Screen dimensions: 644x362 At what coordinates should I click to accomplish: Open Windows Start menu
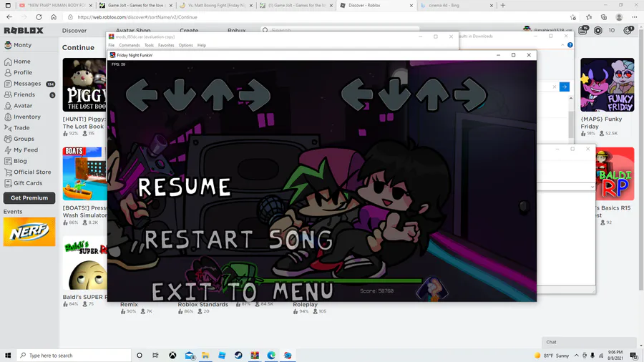pyautogui.click(x=8, y=356)
